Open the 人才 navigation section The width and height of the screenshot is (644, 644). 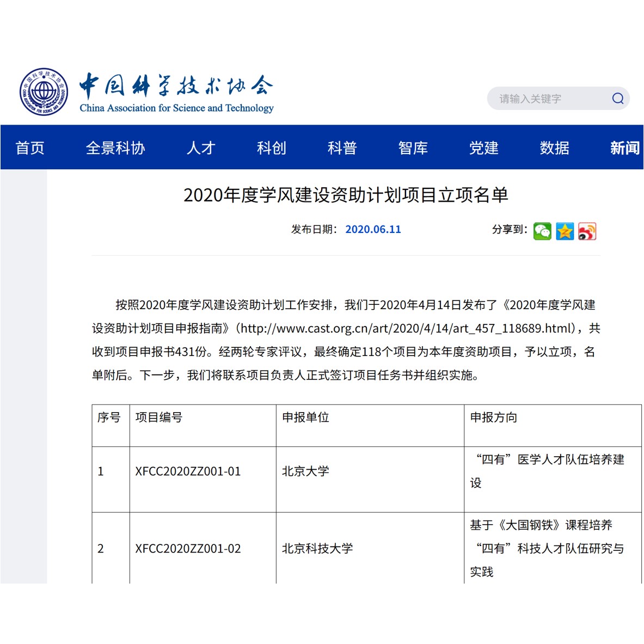(x=201, y=148)
